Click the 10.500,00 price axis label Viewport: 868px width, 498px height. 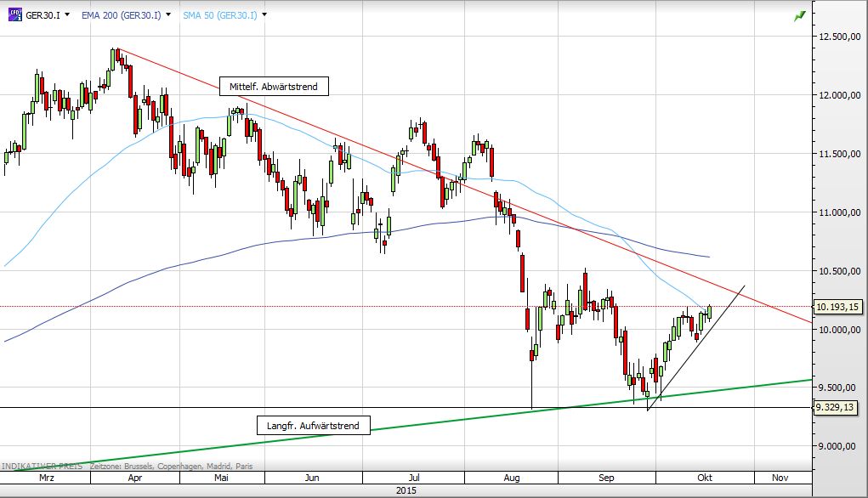(840, 271)
